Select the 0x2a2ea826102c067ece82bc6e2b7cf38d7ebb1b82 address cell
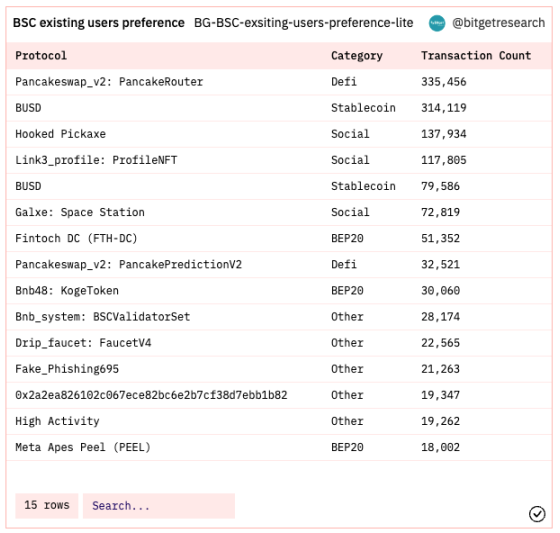Viewport: 560px width, 533px height. [151, 395]
